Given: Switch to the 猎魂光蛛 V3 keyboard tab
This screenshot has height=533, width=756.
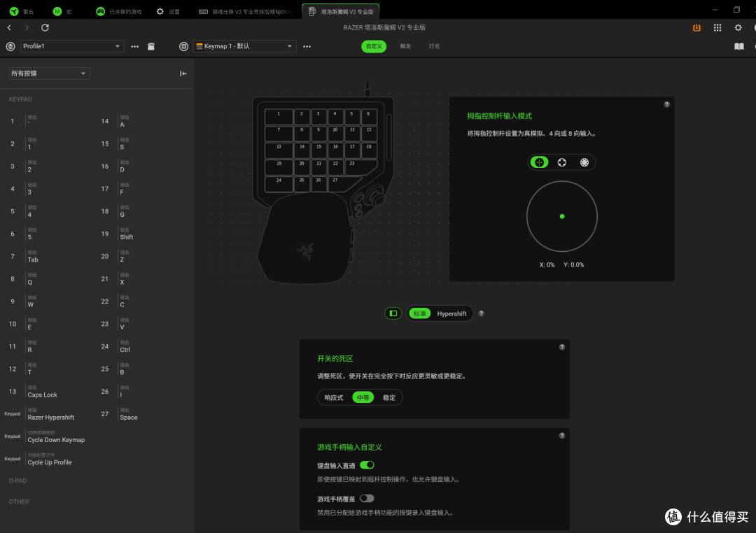Looking at the screenshot, I should 246,12.
